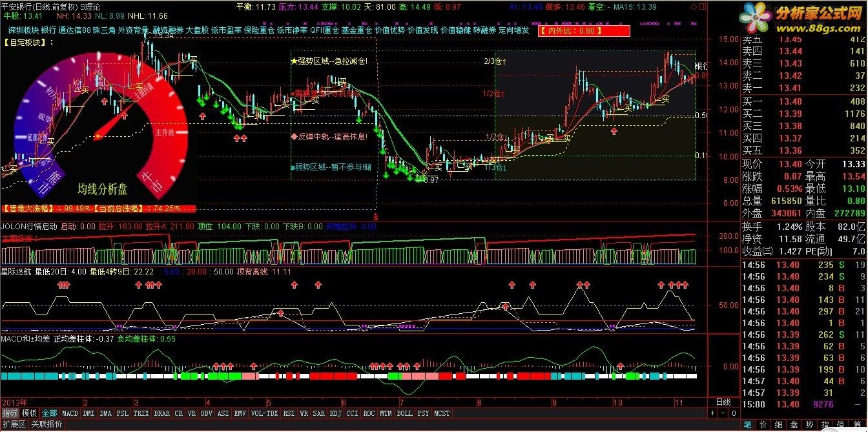Apply the TRIX indicator
The height and width of the screenshot is (432, 868).
click(x=141, y=413)
